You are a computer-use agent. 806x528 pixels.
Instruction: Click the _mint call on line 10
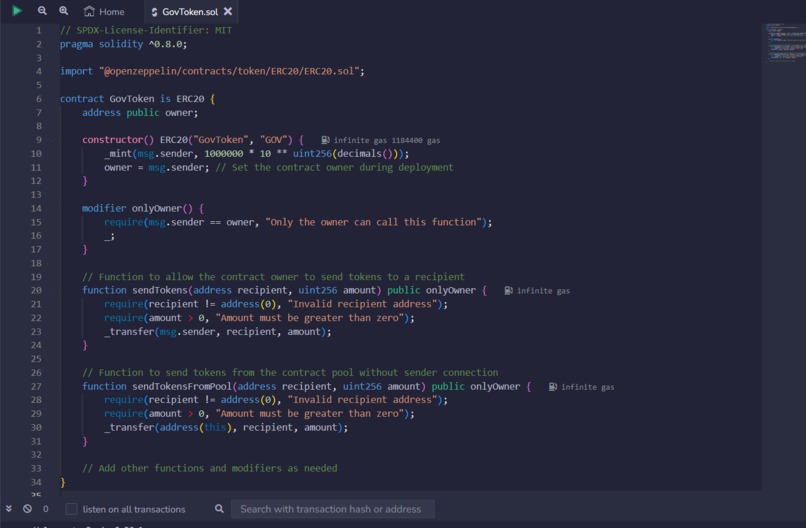257,153
